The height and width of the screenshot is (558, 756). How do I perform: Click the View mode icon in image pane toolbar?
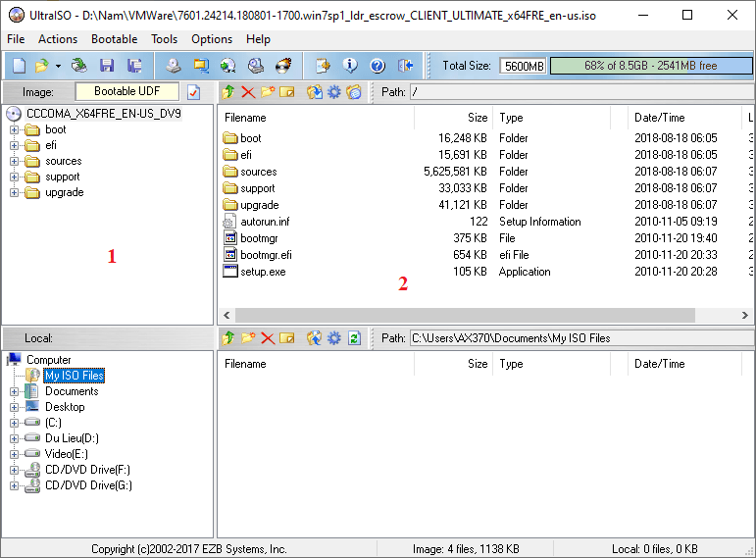click(x=353, y=91)
